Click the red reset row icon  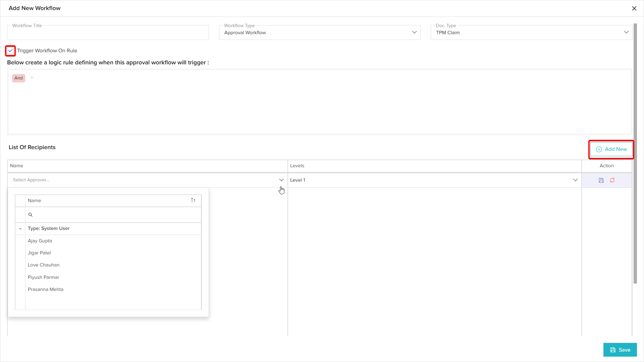[x=612, y=180]
